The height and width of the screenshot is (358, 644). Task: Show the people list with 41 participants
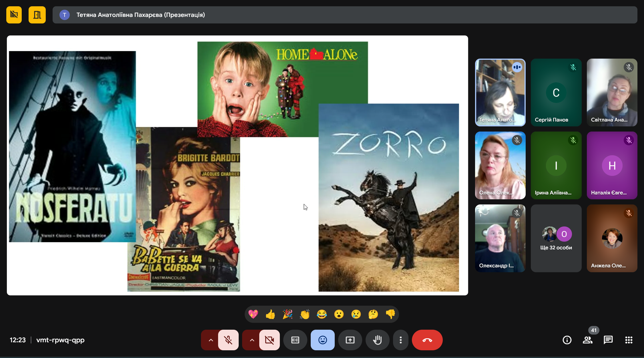point(588,340)
